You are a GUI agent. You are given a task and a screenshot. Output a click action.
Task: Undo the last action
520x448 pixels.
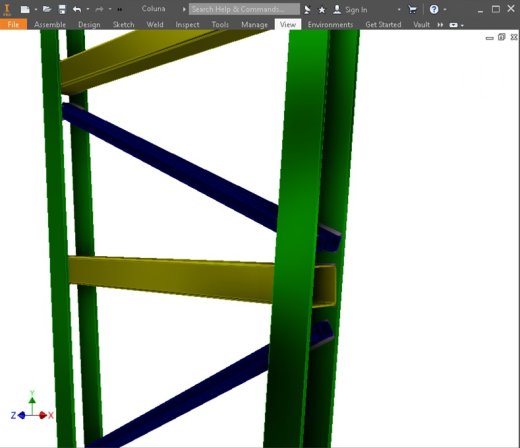pos(77,9)
